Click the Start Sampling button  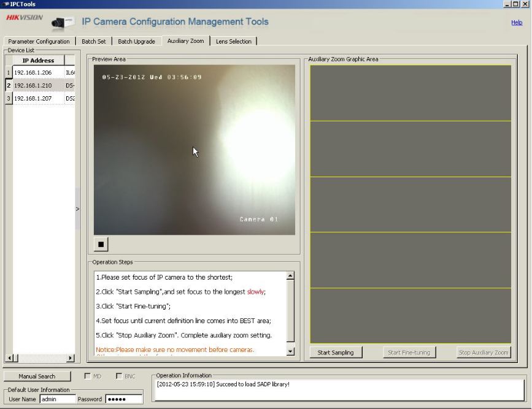[336, 353]
